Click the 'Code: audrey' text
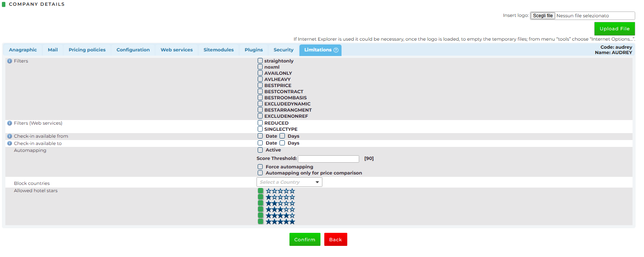The width and height of the screenshot is (644, 257). pyautogui.click(x=616, y=47)
